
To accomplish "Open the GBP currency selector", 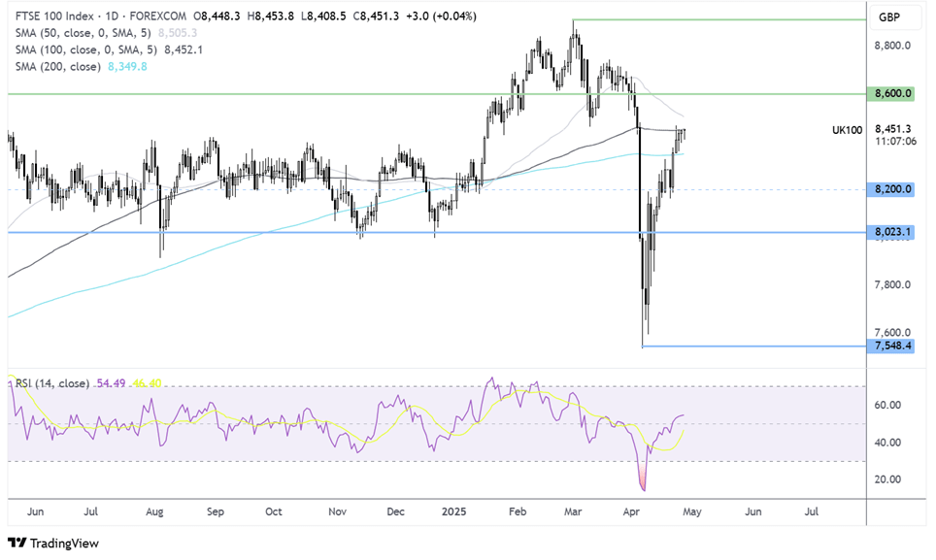I will point(887,17).
